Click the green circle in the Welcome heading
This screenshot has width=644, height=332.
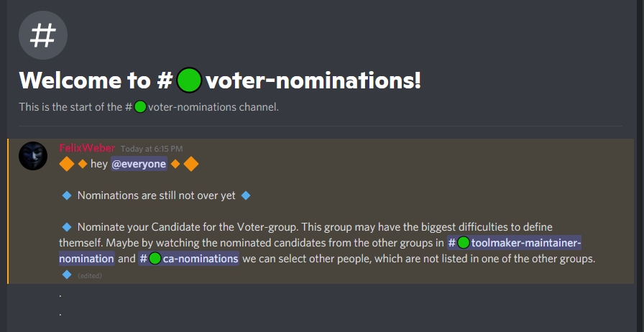189,80
